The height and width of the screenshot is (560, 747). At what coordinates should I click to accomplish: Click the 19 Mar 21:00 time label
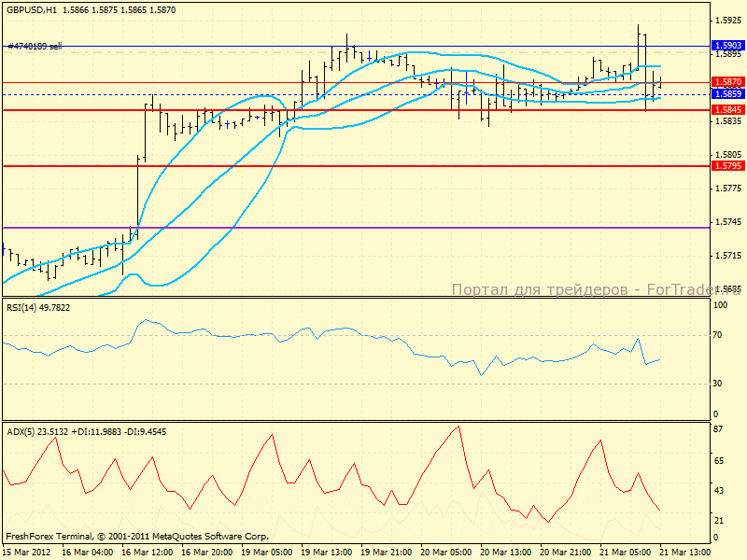coord(387,553)
